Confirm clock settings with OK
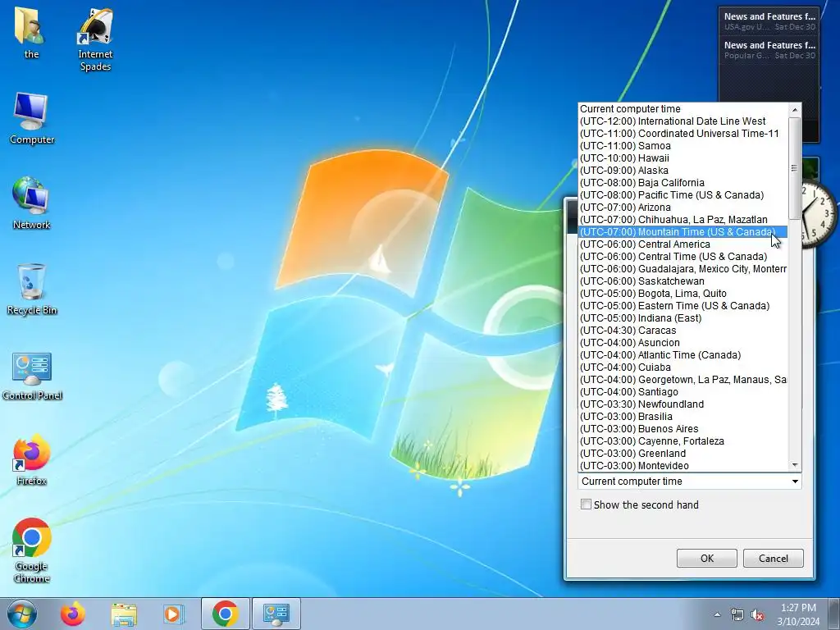 (706, 558)
